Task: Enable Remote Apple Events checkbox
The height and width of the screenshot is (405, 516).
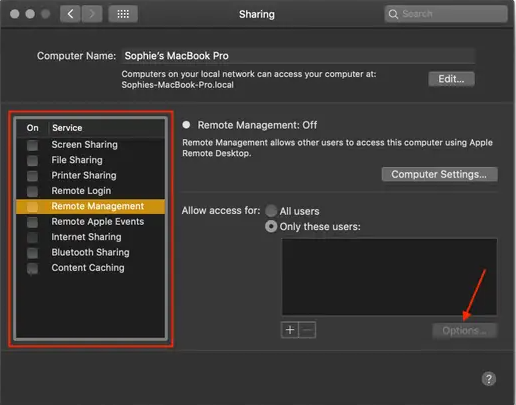Action: point(32,222)
